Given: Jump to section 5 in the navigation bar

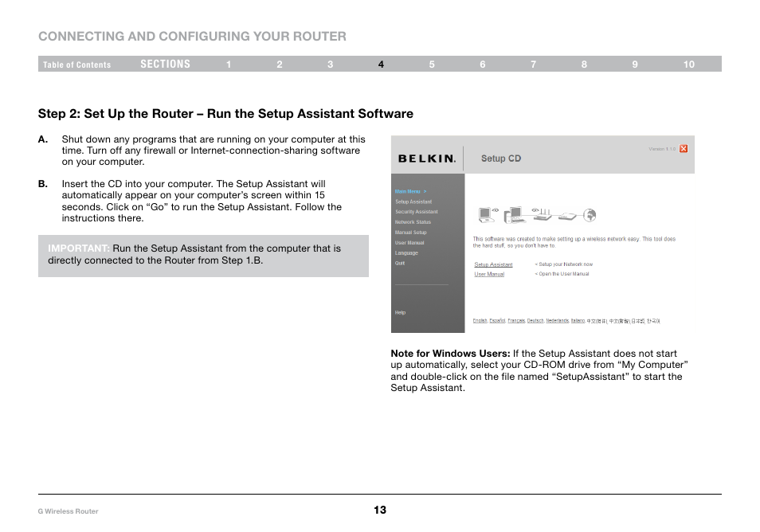Looking at the screenshot, I should pyautogui.click(x=432, y=65).
